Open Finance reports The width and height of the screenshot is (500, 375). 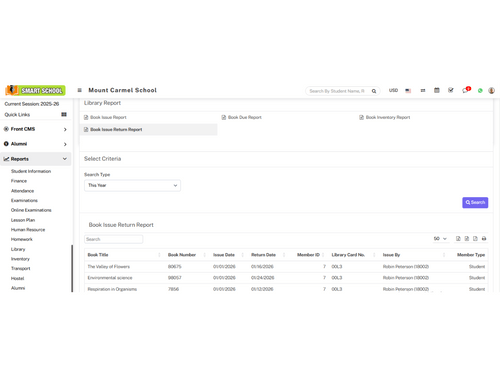(19, 181)
